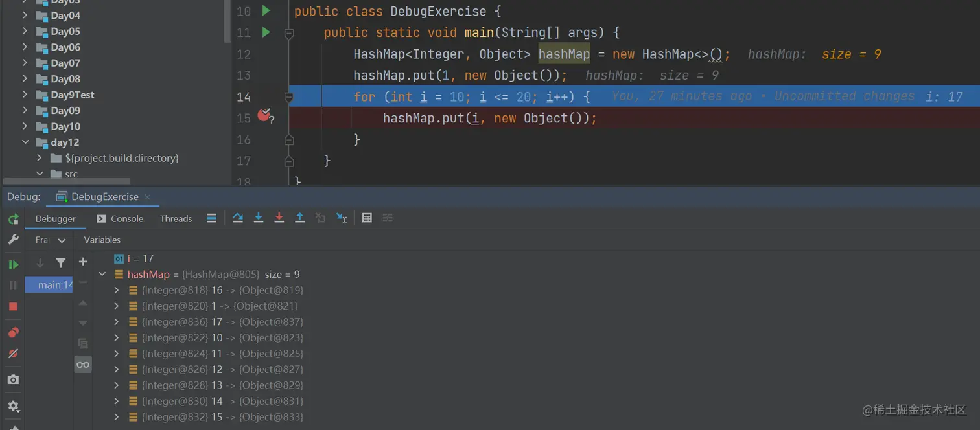Open debugger settings via the wrench icon
Viewport: 980px width, 430px height.
[13, 240]
